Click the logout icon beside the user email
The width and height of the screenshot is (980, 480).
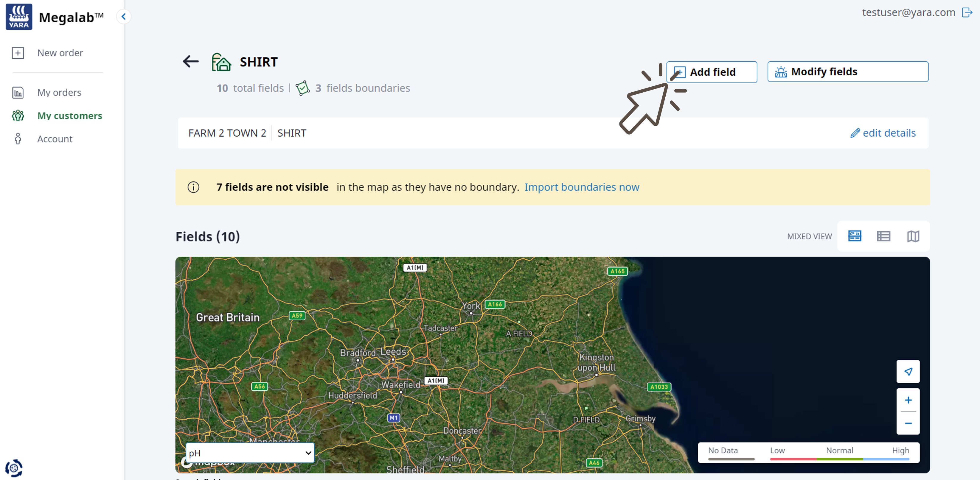click(x=967, y=13)
